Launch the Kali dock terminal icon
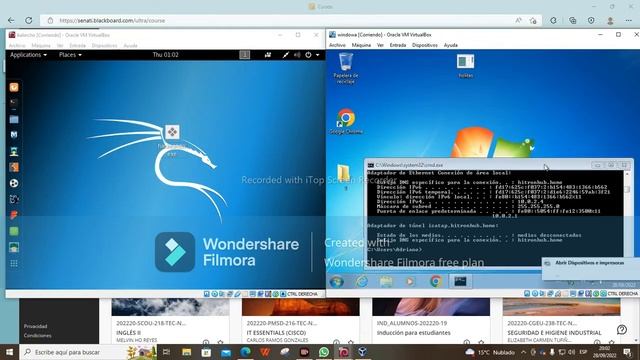 (14, 102)
